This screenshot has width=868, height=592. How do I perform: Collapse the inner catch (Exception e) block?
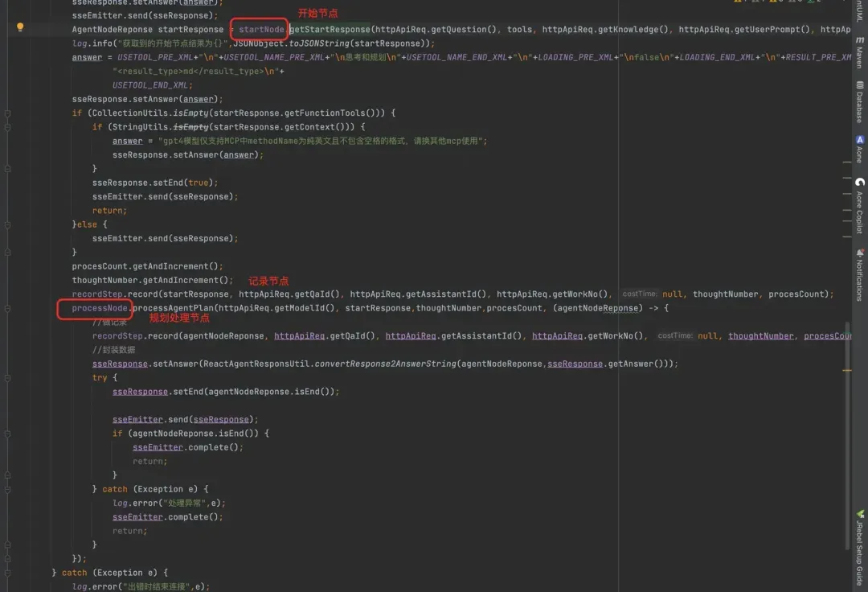pos(8,490)
